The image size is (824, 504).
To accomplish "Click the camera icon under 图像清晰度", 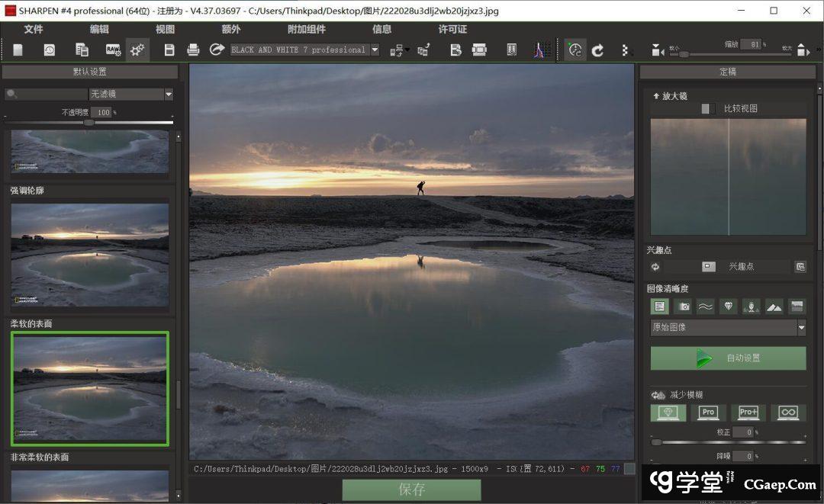I will [x=683, y=306].
